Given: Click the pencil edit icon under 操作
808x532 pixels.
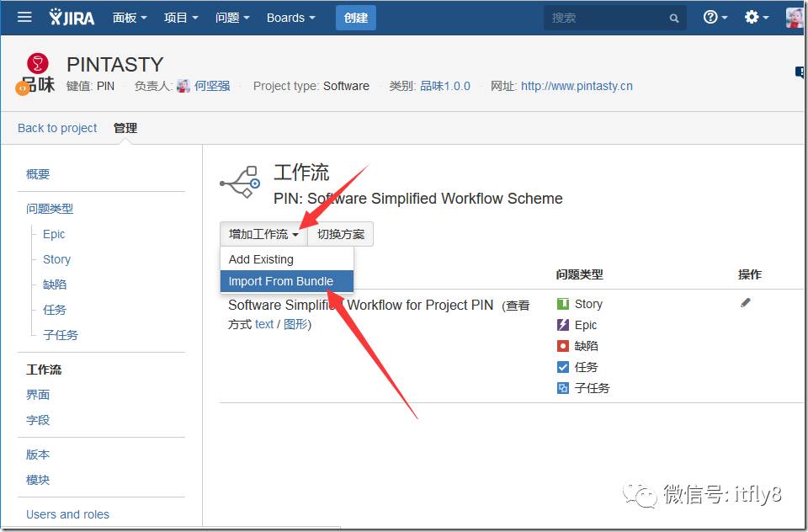Looking at the screenshot, I should tap(745, 303).
